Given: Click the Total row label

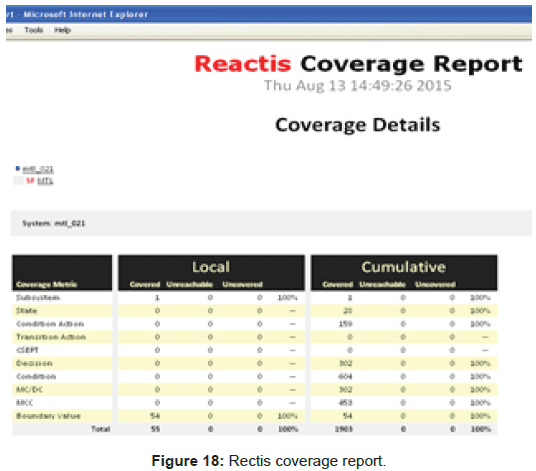Looking at the screenshot, I should [x=100, y=429].
